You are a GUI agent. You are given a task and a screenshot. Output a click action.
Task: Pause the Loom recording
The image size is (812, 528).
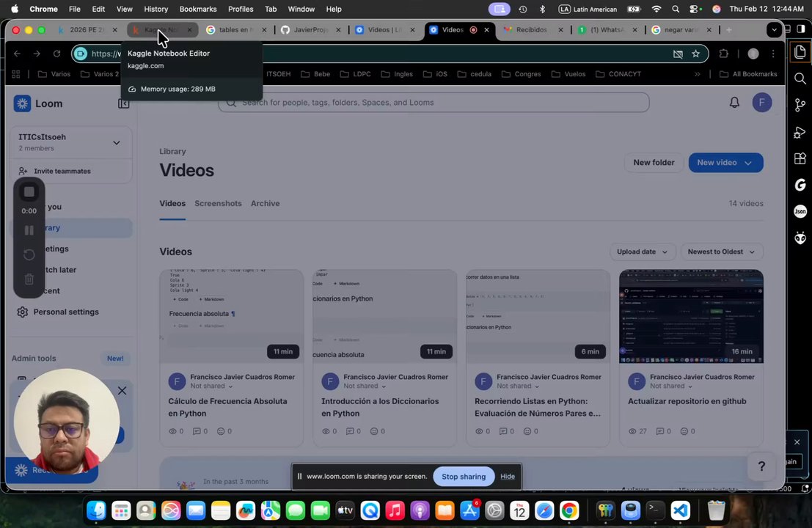pos(29,230)
